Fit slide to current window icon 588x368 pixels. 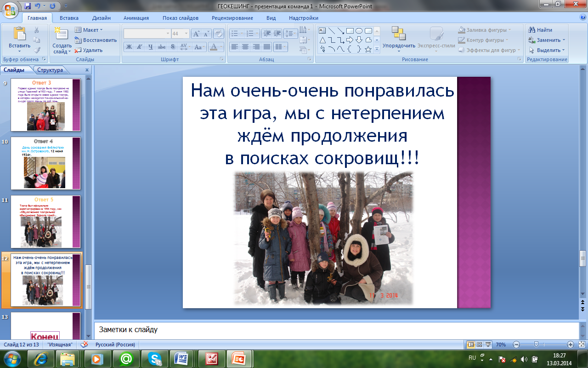click(x=582, y=344)
